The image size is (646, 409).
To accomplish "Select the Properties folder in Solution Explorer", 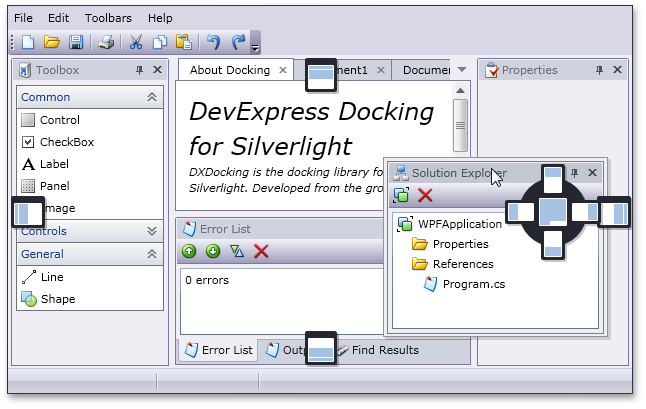I will point(450,244).
